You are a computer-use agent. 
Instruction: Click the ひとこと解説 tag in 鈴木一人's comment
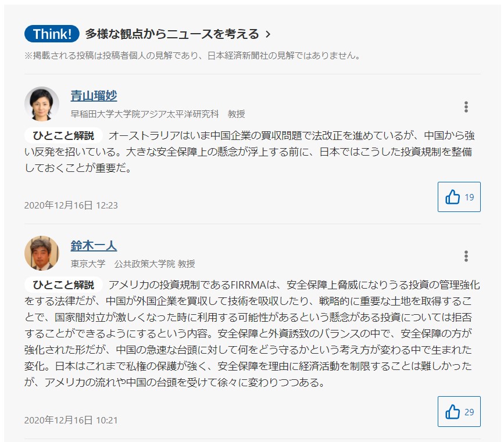(x=63, y=285)
